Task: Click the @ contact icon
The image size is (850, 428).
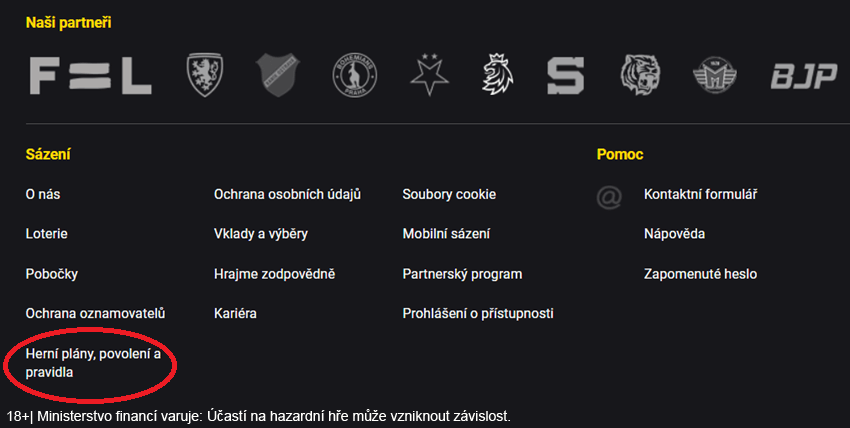Action: click(x=609, y=197)
